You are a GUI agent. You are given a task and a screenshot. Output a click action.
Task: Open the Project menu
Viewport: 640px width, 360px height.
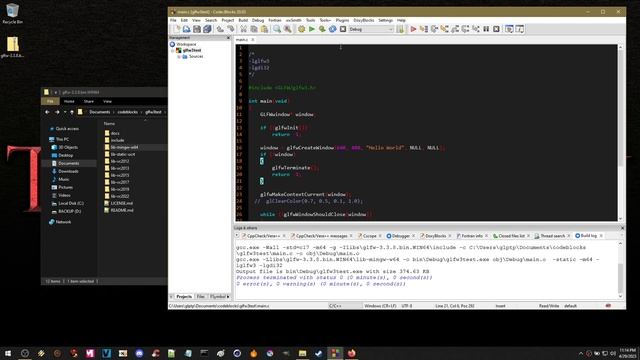point(228,20)
